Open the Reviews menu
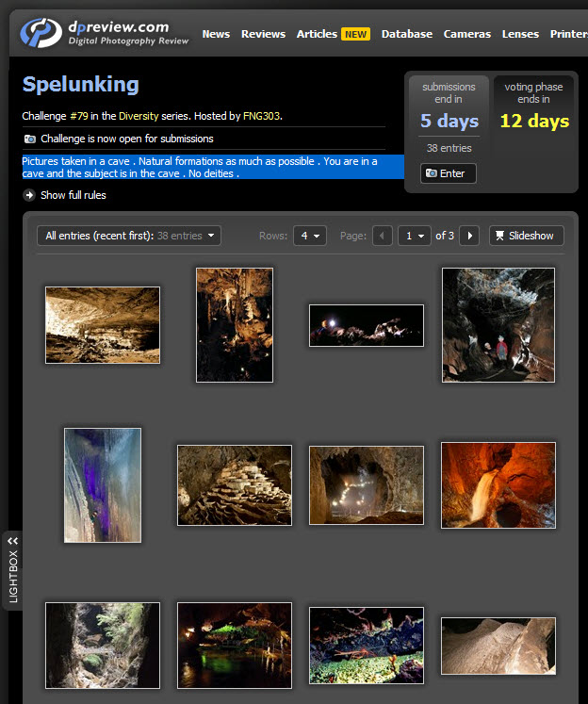 263,34
